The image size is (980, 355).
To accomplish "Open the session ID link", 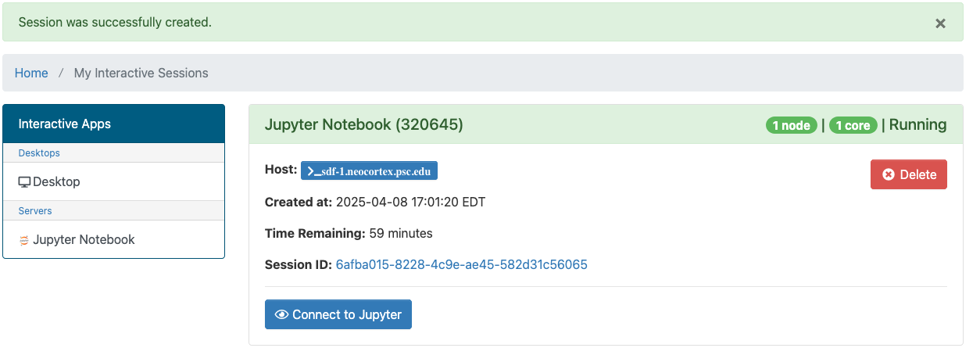I will point(461,264).
